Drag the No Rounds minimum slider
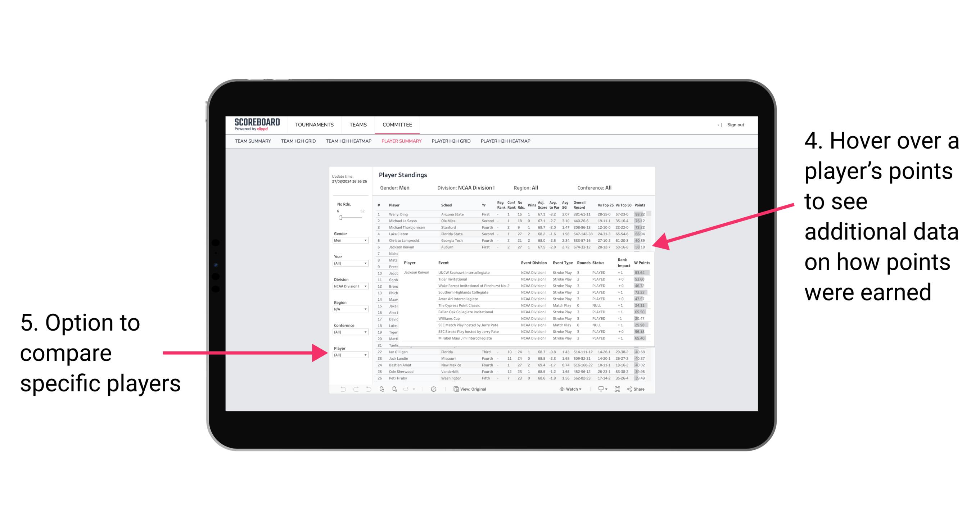Viewport: 980px width, 527px height. click(x=340, y=217)
